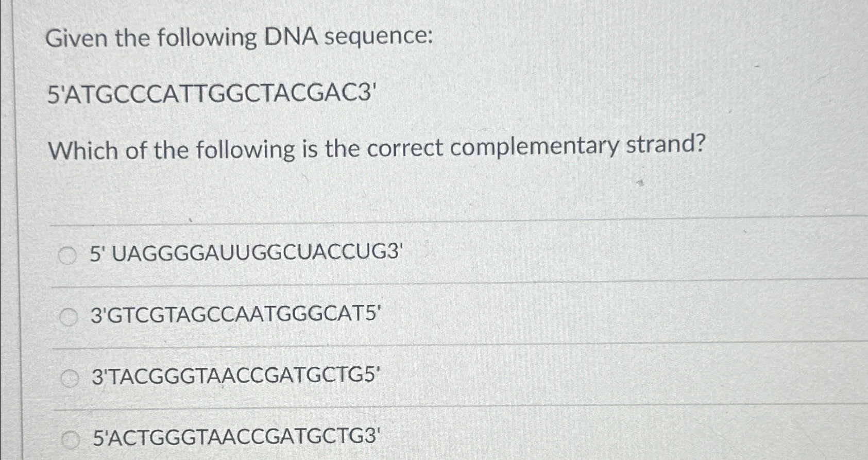Image resolution: width=868 pixels, height=460 pixels.
Task: Select the radio button for 5' UAGGGGAUUGGCUACCUG3'
Action: pos(66,254)
